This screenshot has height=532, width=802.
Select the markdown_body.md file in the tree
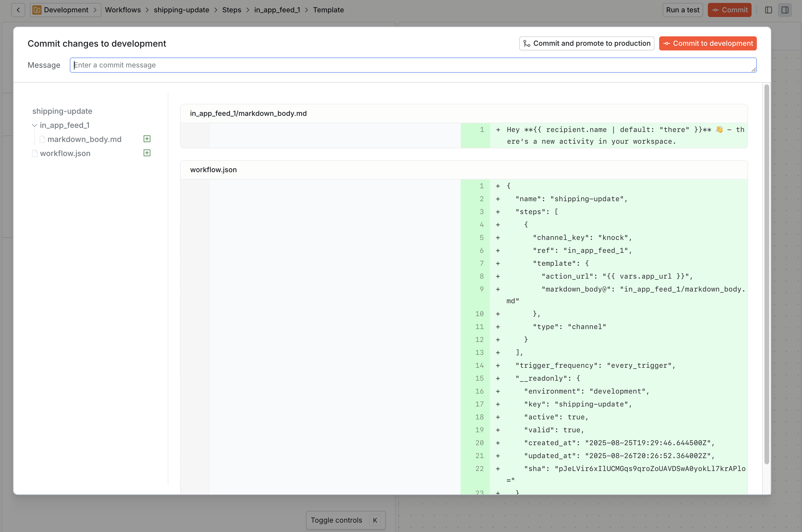click(84, 139)
